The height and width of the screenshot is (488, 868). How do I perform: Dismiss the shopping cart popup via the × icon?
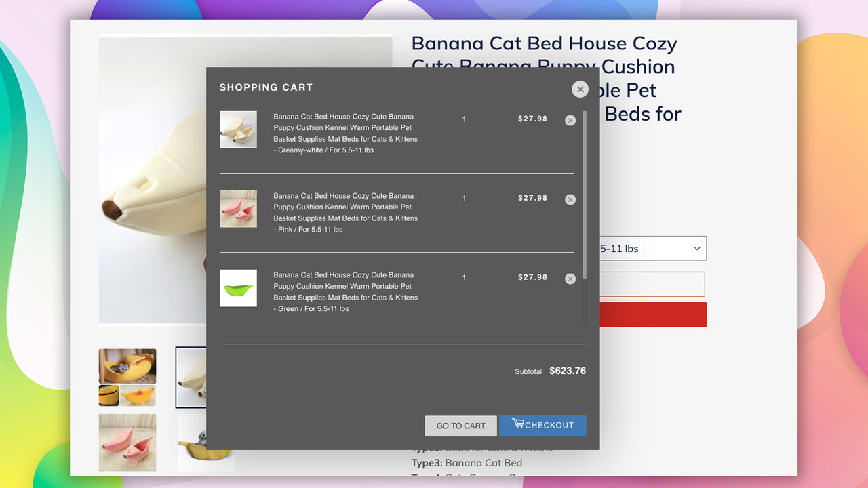[580, 89]
